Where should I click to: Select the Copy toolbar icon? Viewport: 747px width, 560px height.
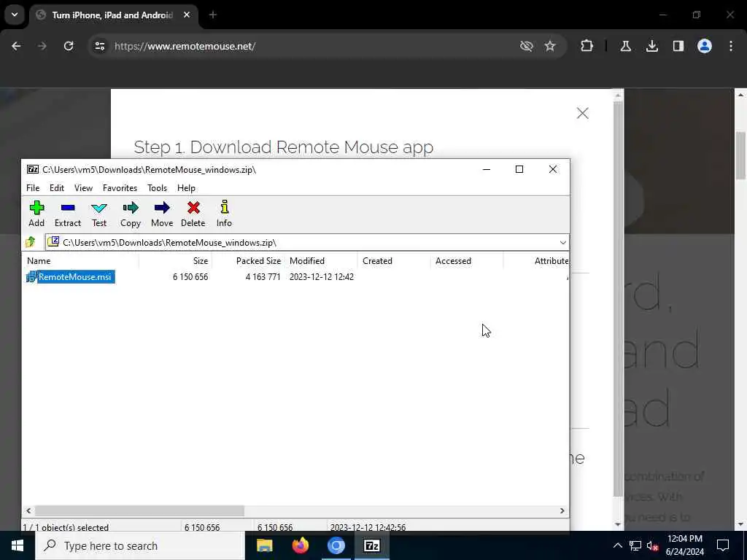(x=130, y=214)
